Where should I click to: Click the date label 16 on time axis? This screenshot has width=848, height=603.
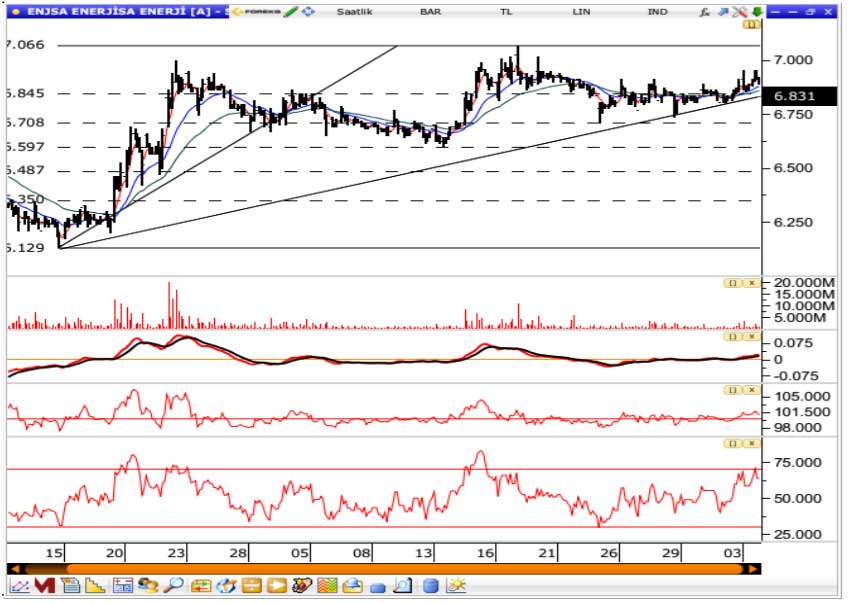pyautogui.click(x=486, y=553)
